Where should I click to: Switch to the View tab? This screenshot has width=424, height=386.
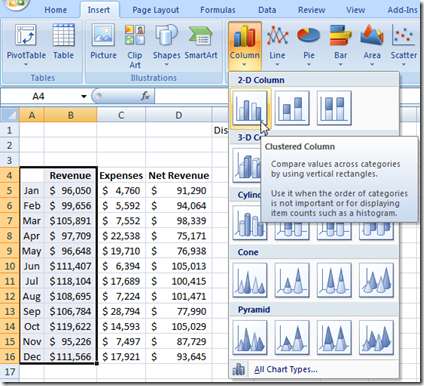pyautogui.click(x=355, y=10)
